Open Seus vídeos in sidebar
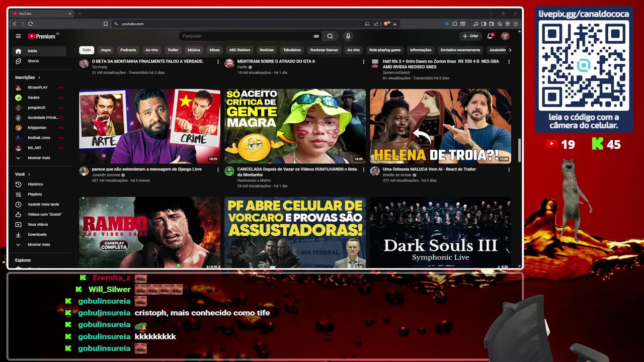 coord(39,225)
